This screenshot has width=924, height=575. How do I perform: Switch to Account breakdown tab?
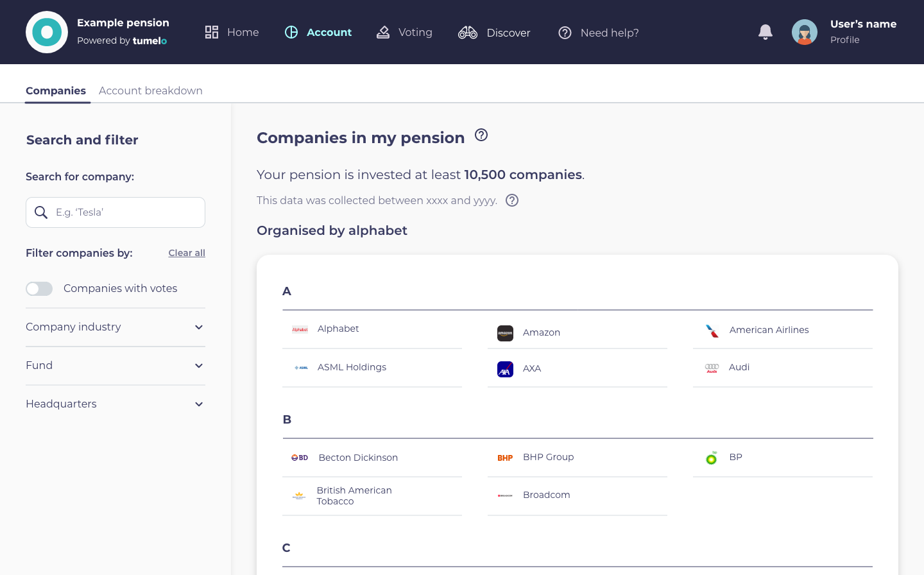click(151, 90)
